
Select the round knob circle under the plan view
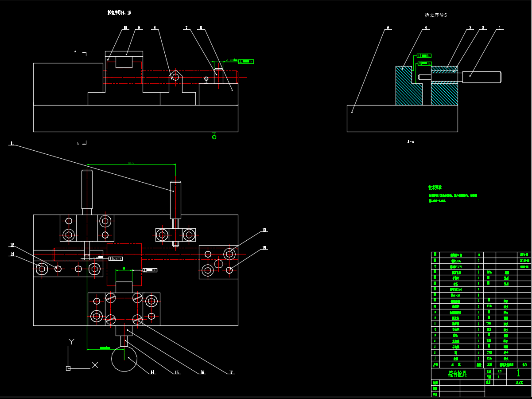coord(124,359)
